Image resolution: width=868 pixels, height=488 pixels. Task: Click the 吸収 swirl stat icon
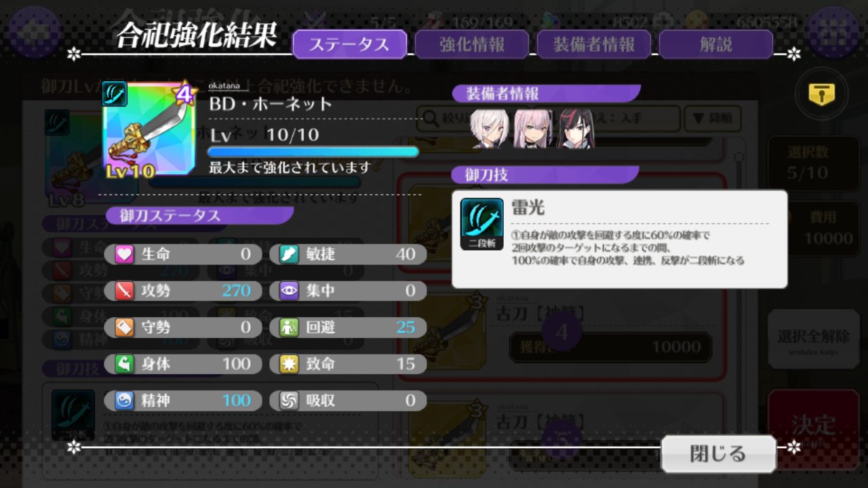[x=290, y=401]
